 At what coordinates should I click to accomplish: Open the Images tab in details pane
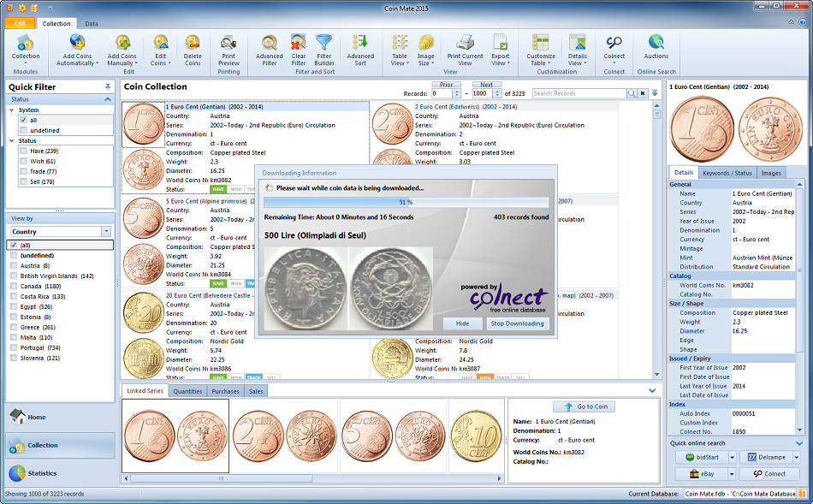click(771, 173)
